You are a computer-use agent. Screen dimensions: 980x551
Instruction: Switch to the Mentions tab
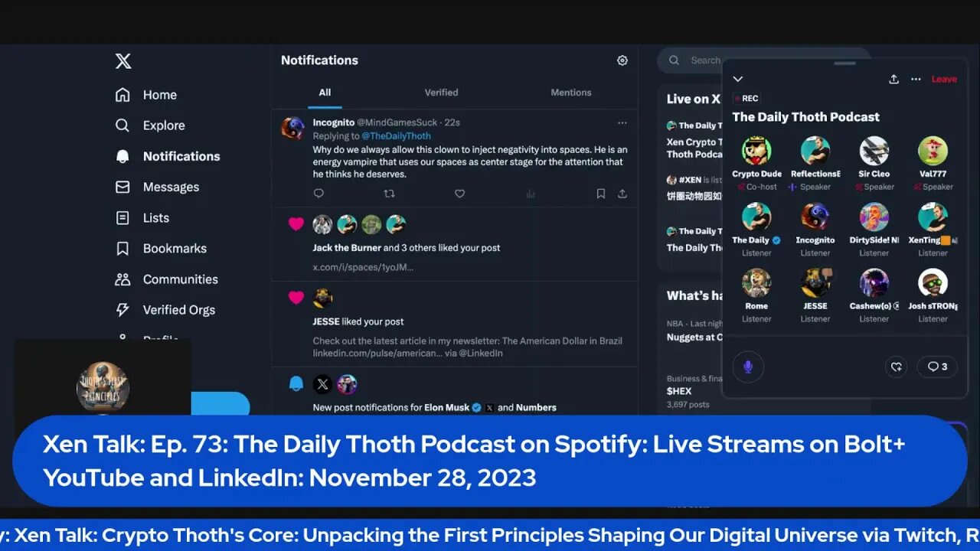[571, 93]
